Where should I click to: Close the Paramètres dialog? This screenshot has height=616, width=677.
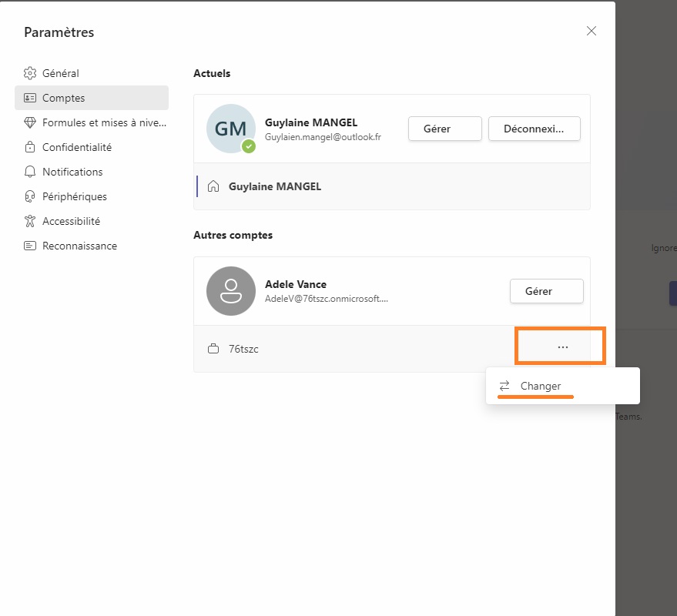click(592, 31)
